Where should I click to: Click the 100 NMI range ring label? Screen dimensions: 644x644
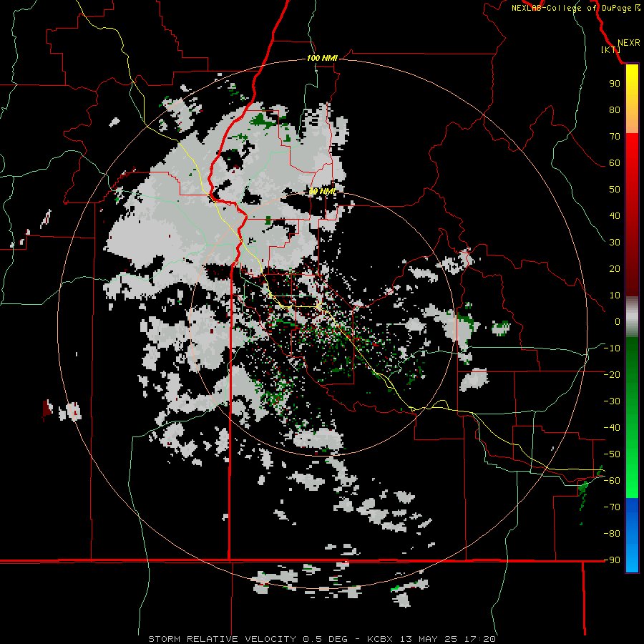322,58
